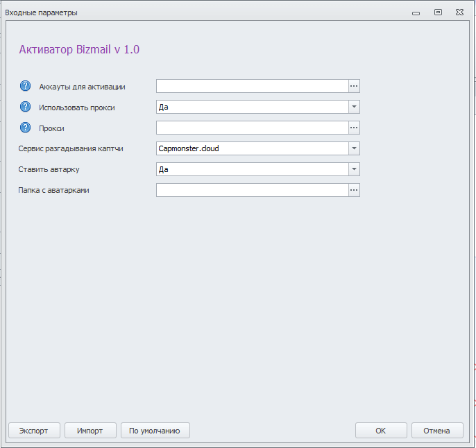
Task: Click inside the Прокси text field
Action: [x=253, y=128]
